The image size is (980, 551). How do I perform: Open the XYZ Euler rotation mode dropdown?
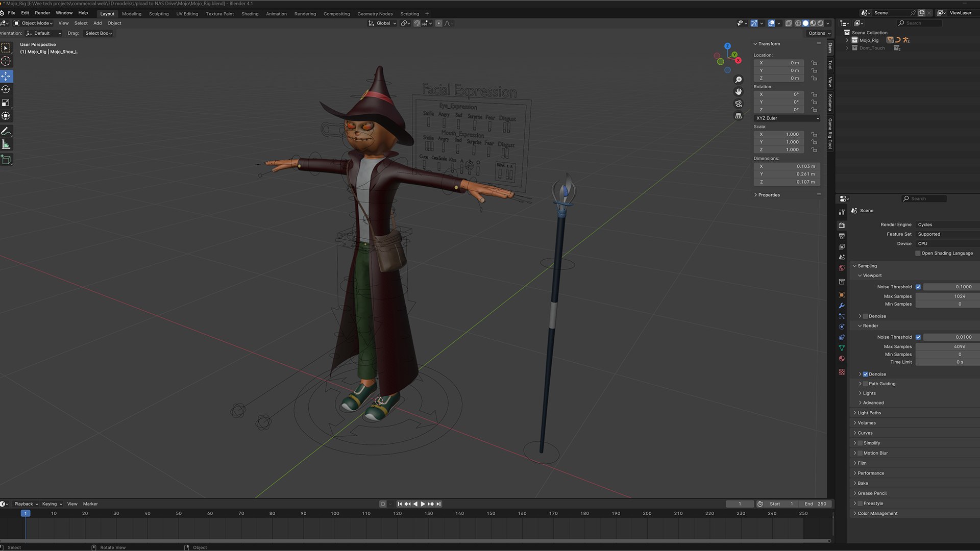pos(787,118)
